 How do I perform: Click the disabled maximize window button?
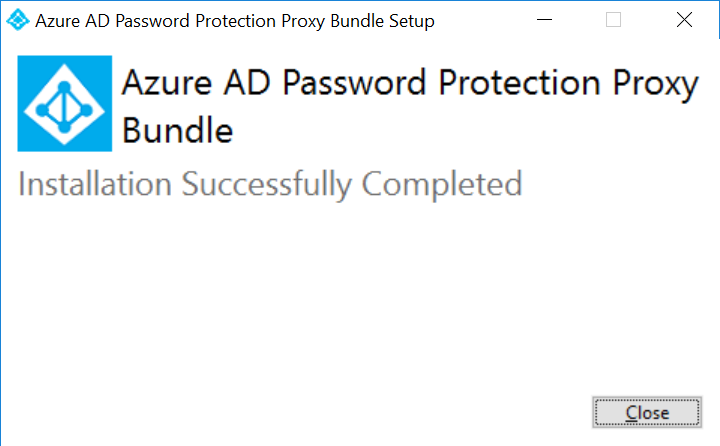pos(613,20)
